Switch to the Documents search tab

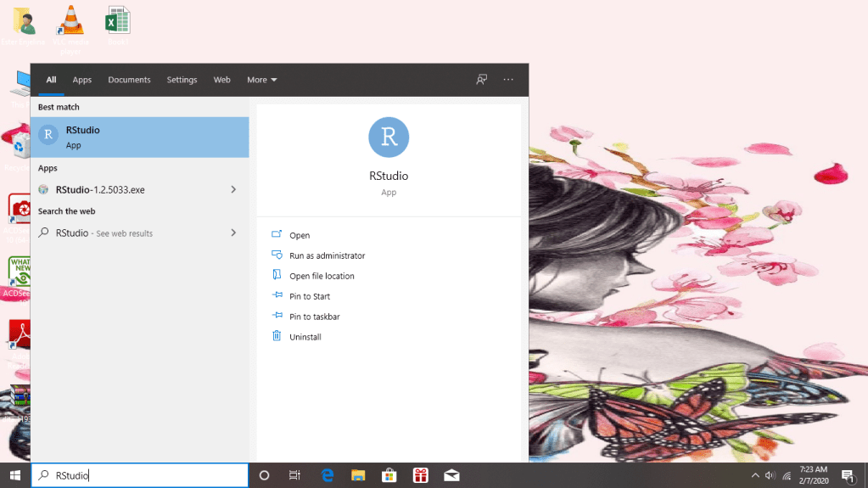(x=129, y=80)
